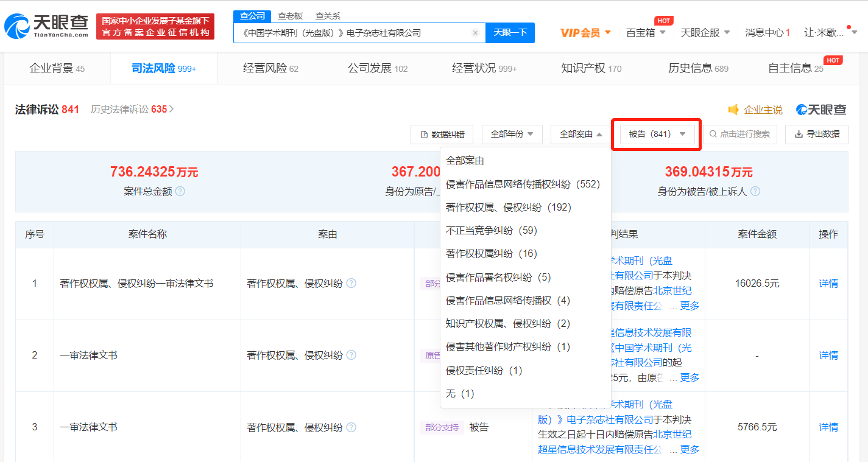This screenshot has height=462, width=868.
Task: Click amount 16026.5元 cell
Action: pos(757,283)
